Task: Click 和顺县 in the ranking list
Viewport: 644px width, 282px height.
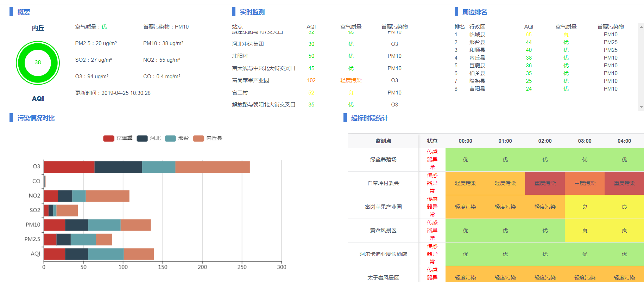Action: (477, 50)
